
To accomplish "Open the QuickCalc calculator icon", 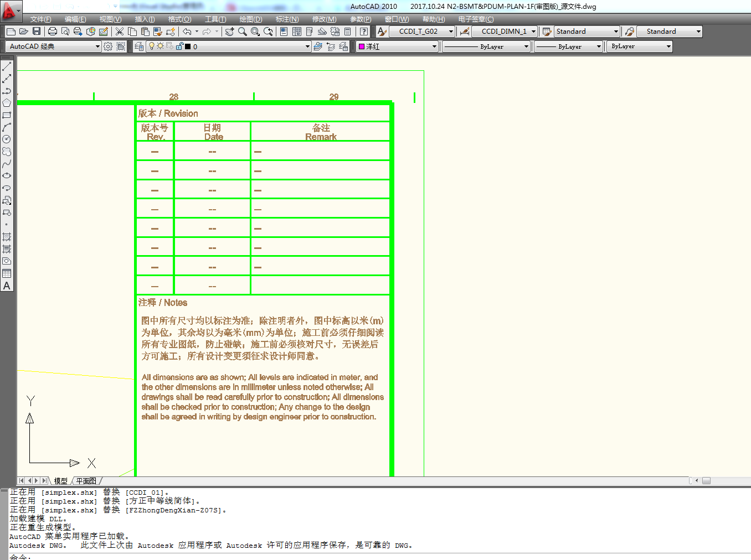I will tap(348, 32).
